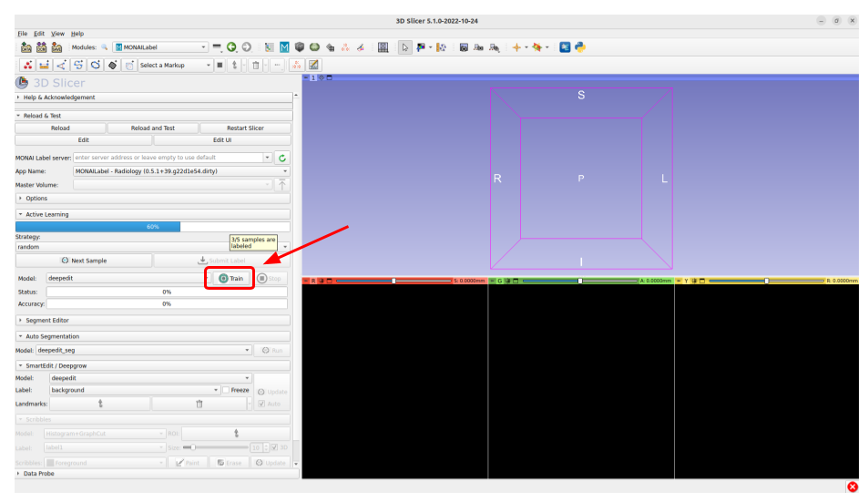Click the Train button
This screenshot has height=502, width=868.
(230, 279)
